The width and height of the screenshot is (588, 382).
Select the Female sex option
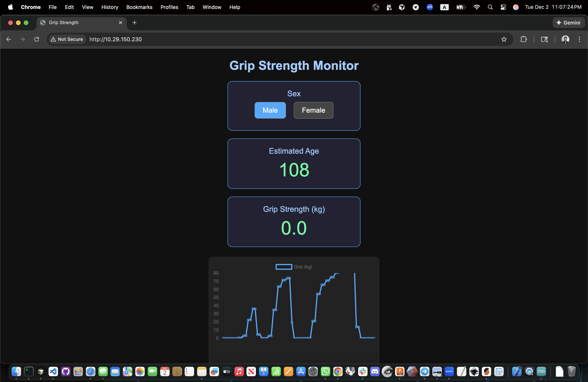[x=313, y=110]
